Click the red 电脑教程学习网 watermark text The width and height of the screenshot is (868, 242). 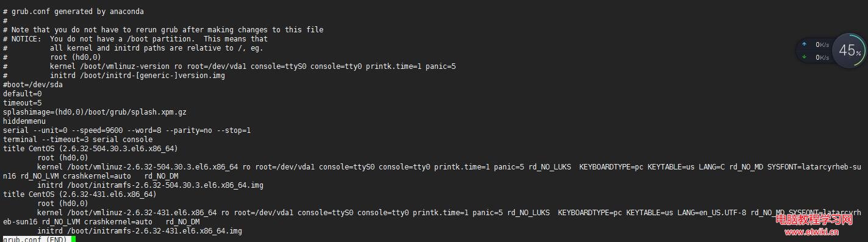point(814,220)
